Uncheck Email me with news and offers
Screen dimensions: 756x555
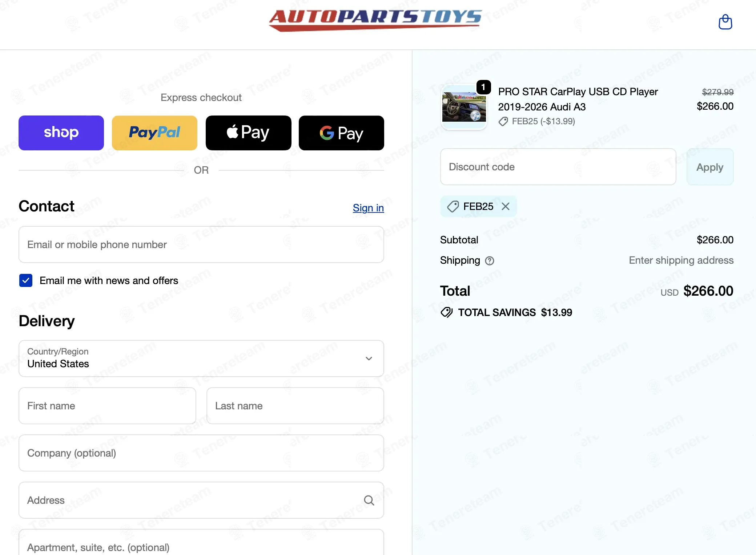[26, 280]
